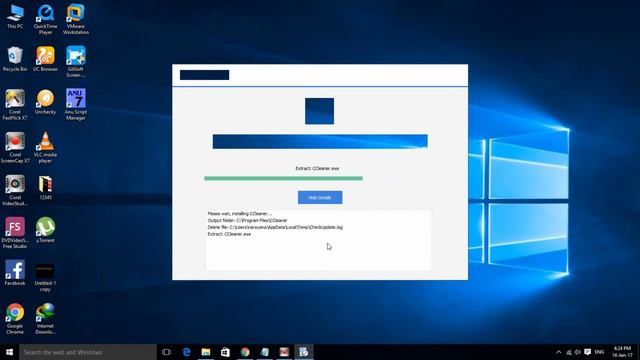Open Windows Store from taskbar
The image size is (640, 360).
(225, 352)
